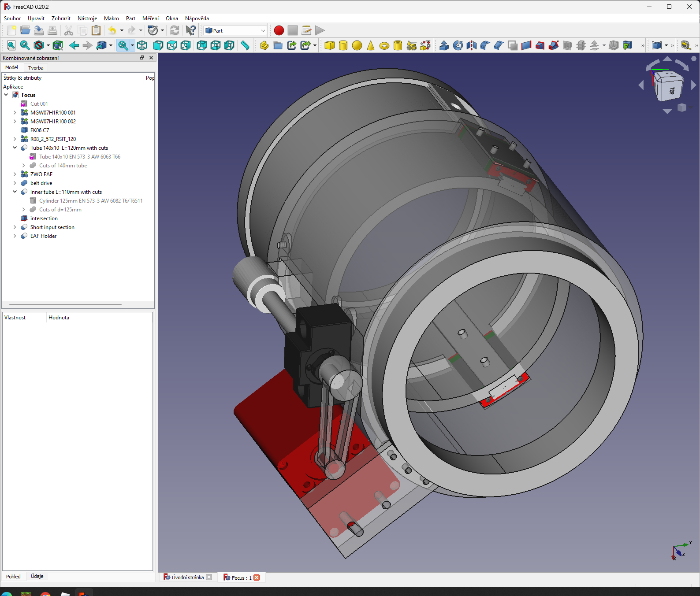Collapse the Tube 140x10 L=120mm tree item
700x596 pixels.
pos(15,148)
